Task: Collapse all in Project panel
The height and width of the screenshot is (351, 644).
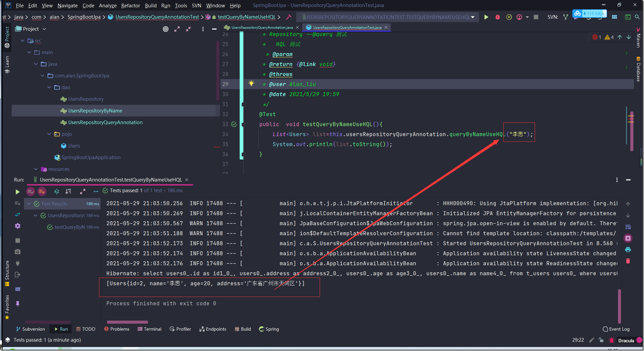Action: (x=188, y=29)
